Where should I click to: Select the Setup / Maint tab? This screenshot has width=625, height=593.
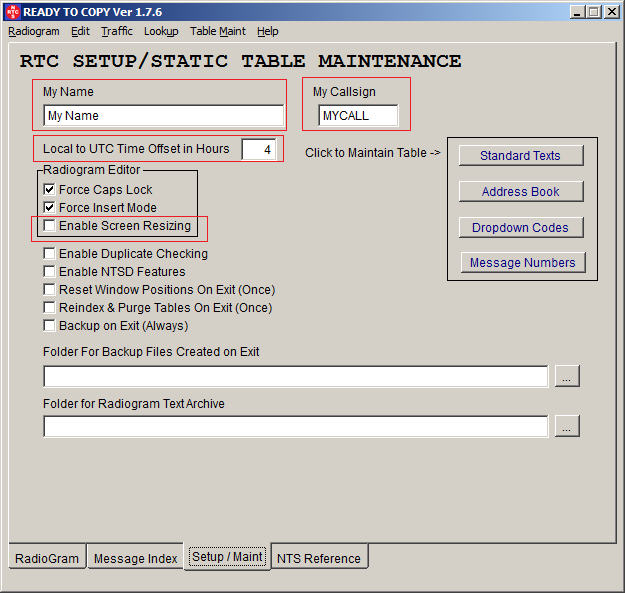tap(227, 557)
